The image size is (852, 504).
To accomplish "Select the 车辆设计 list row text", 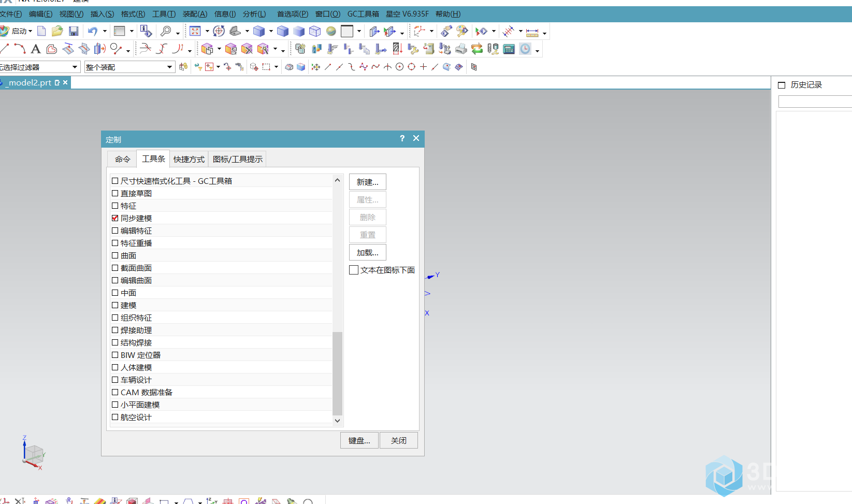I will pyautogui.click(x=136, y=380).
